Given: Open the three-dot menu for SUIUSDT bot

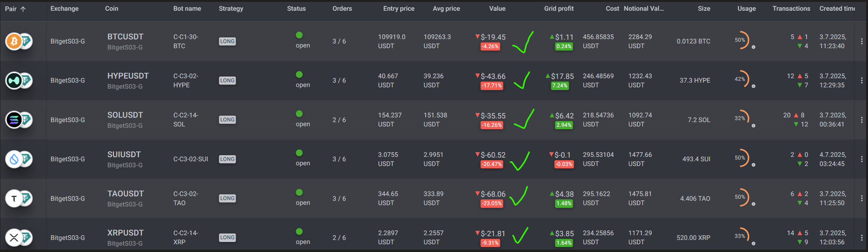Looking at the screenshot, I should [x=861, y=159].
